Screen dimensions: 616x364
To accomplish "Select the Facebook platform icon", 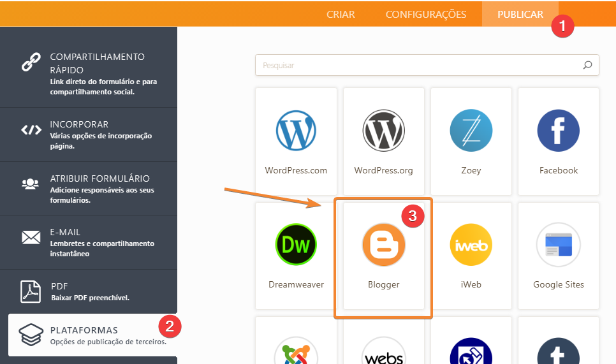I will 558,131.
